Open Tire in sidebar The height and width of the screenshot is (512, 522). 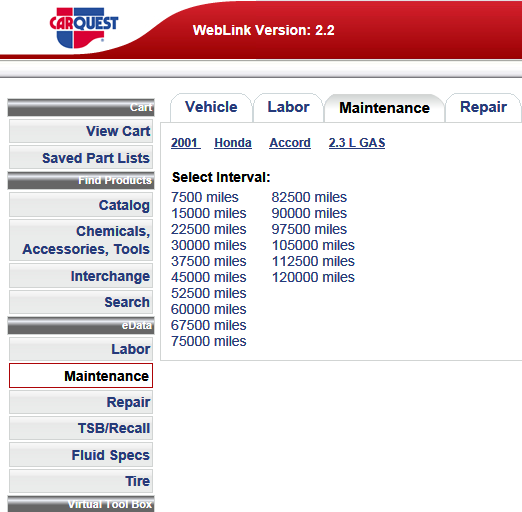tap(81, 481)
